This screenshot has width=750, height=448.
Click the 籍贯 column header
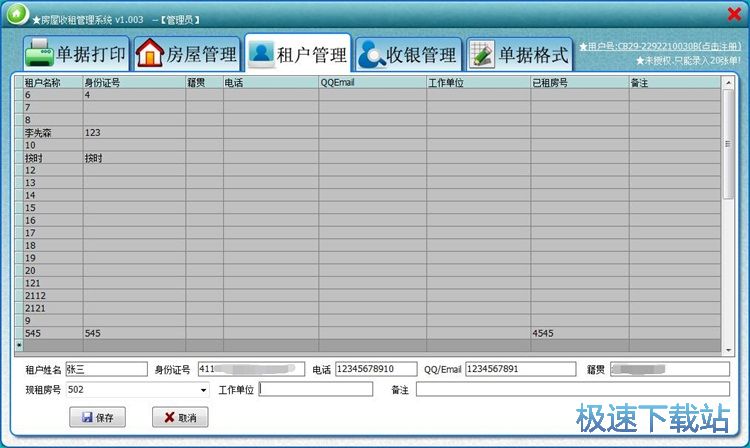204,82
